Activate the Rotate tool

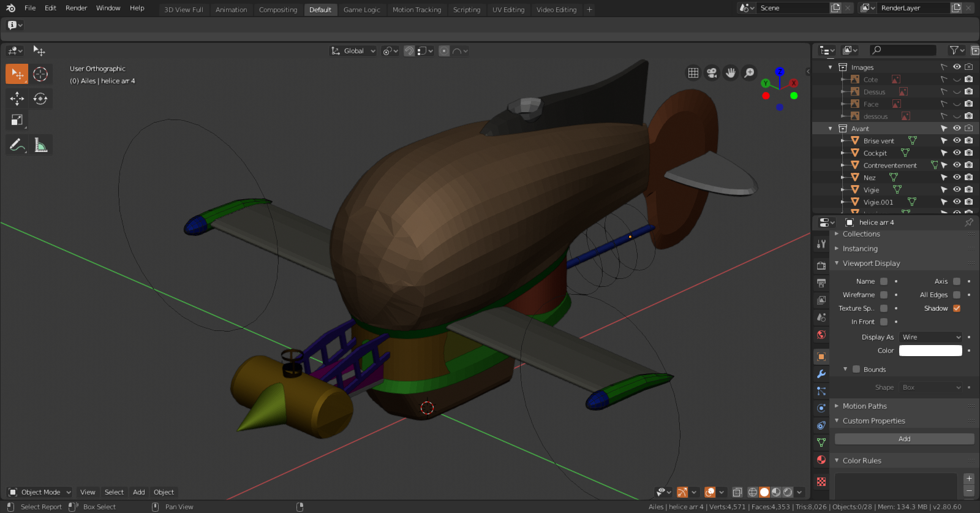click(40, 99)
